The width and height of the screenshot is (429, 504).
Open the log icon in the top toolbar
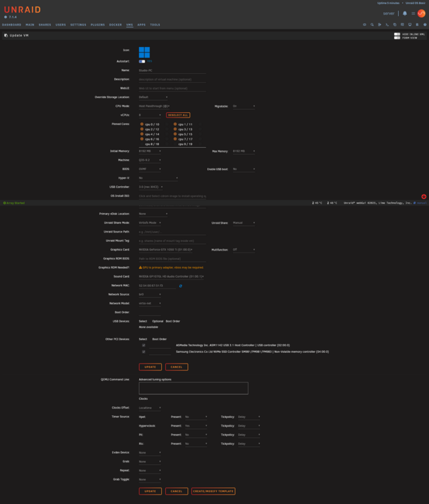(417, 25)
